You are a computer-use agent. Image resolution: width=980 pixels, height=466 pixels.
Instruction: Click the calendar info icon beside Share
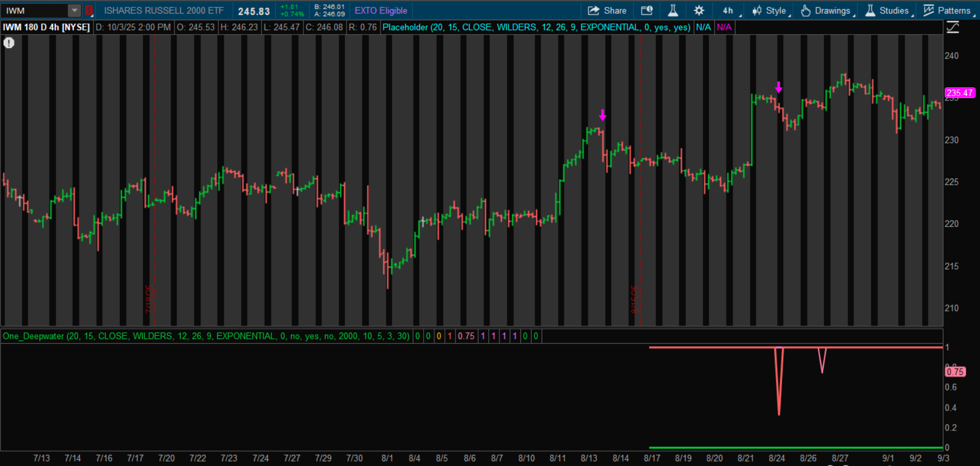(x=647, y=11)
